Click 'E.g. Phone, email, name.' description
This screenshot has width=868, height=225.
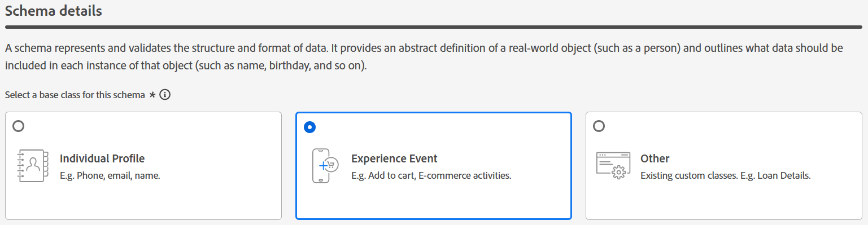click(110, 175)
